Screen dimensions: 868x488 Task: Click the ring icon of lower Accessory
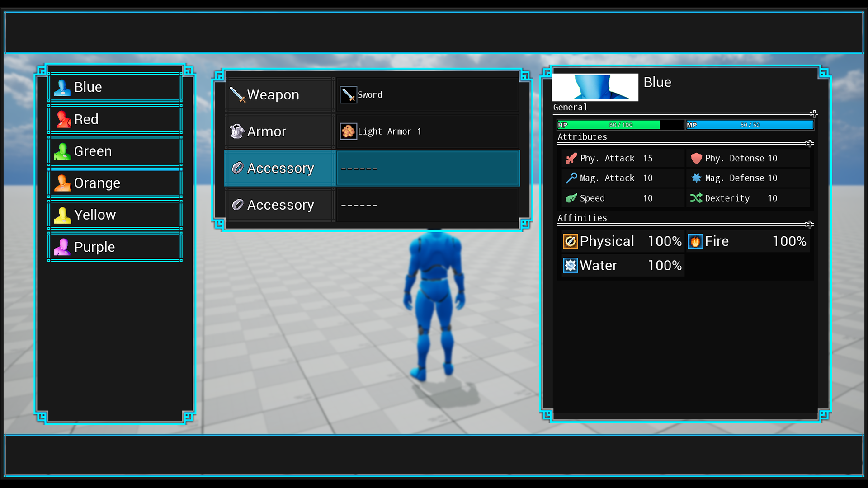click(238, 205)
